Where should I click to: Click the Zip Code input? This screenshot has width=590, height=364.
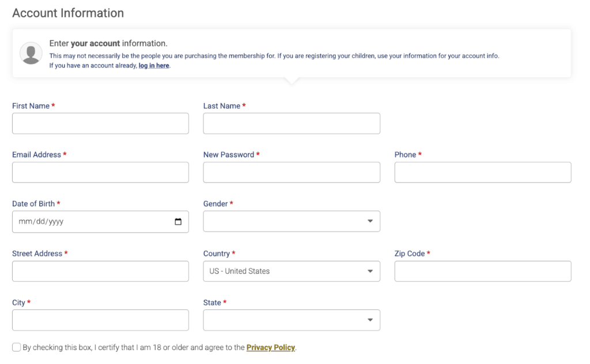point(482,271)
